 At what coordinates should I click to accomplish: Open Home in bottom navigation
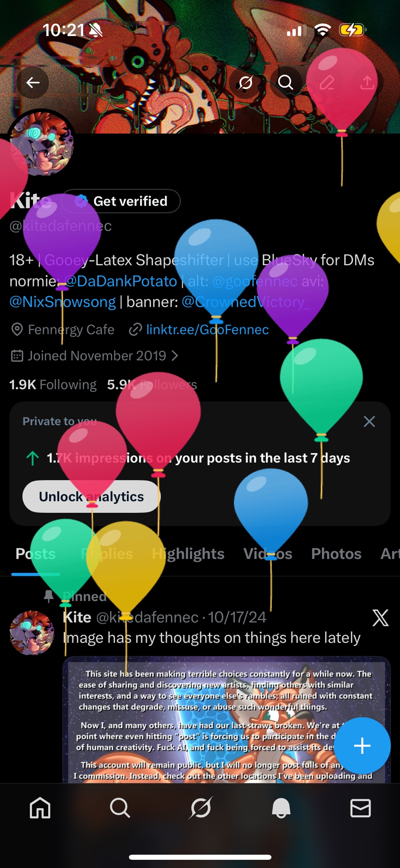[x=40, y=808]
